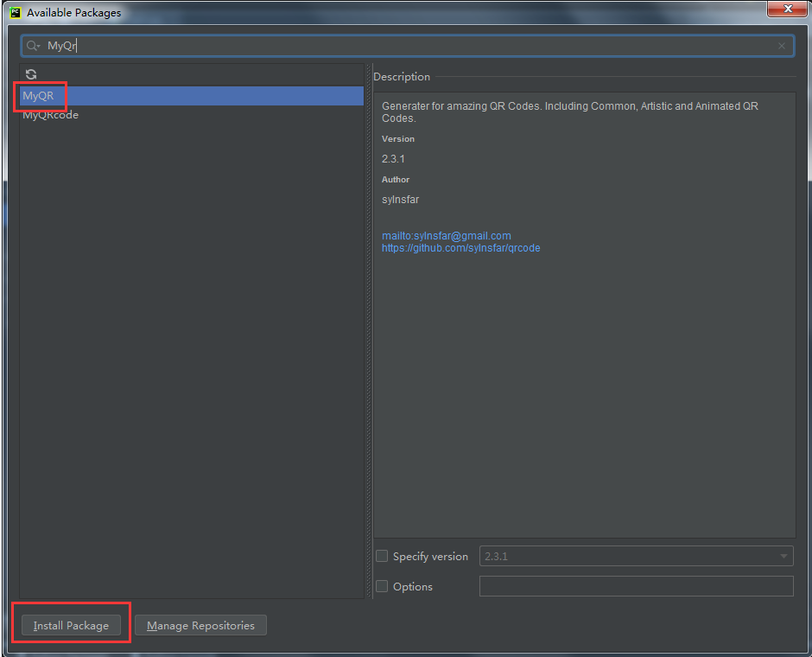Click the search magnifier history icon
This screenshot has height=657, width=812.
click(33, 46)
